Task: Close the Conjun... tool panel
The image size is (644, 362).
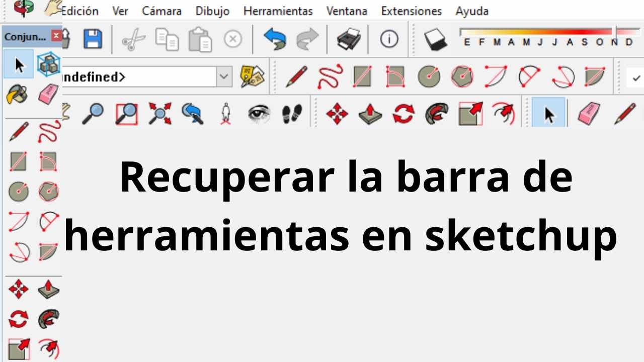Action: tap(56, 36)
